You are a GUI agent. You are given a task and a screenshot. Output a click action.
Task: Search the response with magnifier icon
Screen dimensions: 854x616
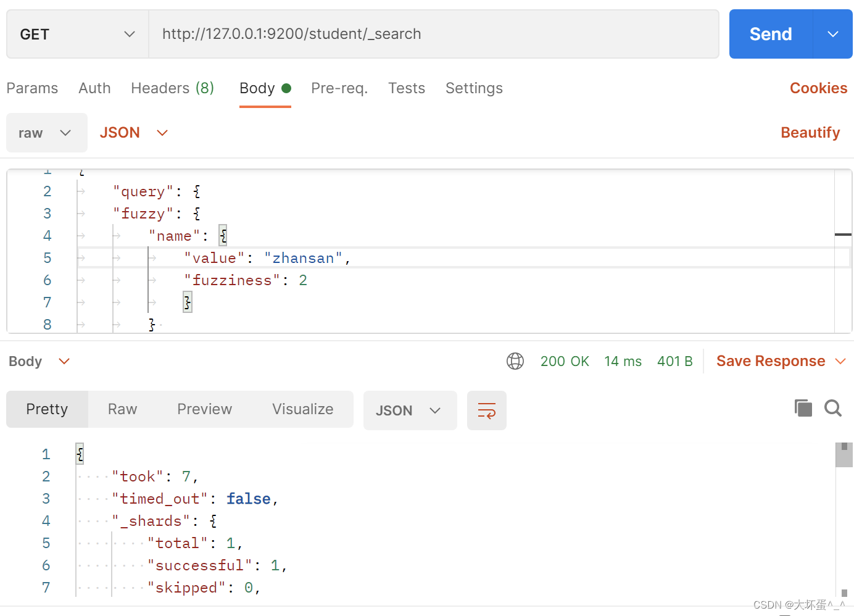[x=833, y=408]
